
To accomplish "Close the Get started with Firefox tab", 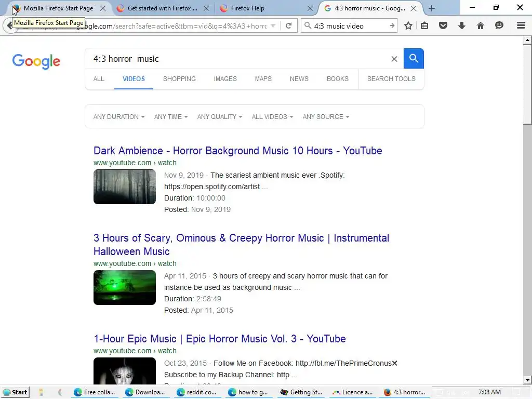I will 206,8.
